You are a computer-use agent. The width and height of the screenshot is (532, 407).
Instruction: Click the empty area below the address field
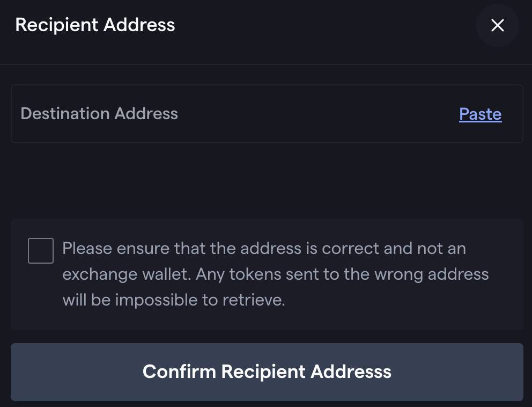(267, 181)
